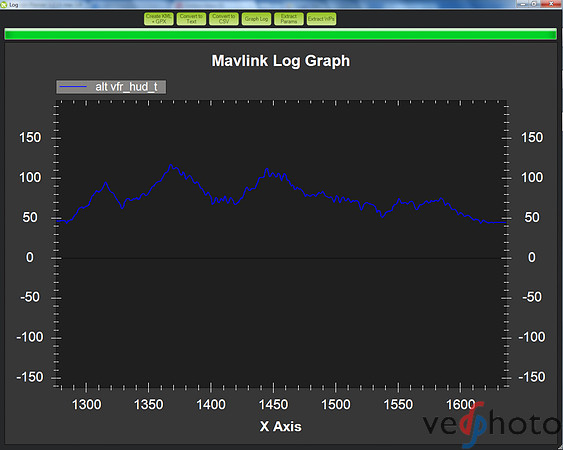The width and height of the screenshot is (563, 450).
Task: Click the 1350 x-axis tick label
Action: point(149,405)
